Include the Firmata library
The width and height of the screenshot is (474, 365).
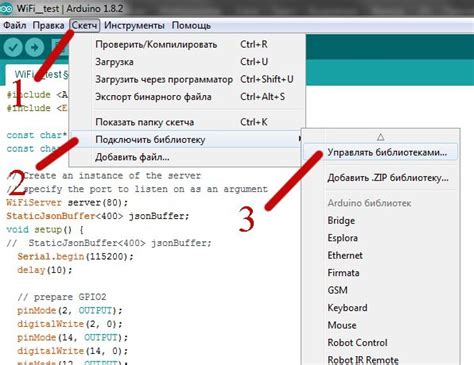pos(343,273)
